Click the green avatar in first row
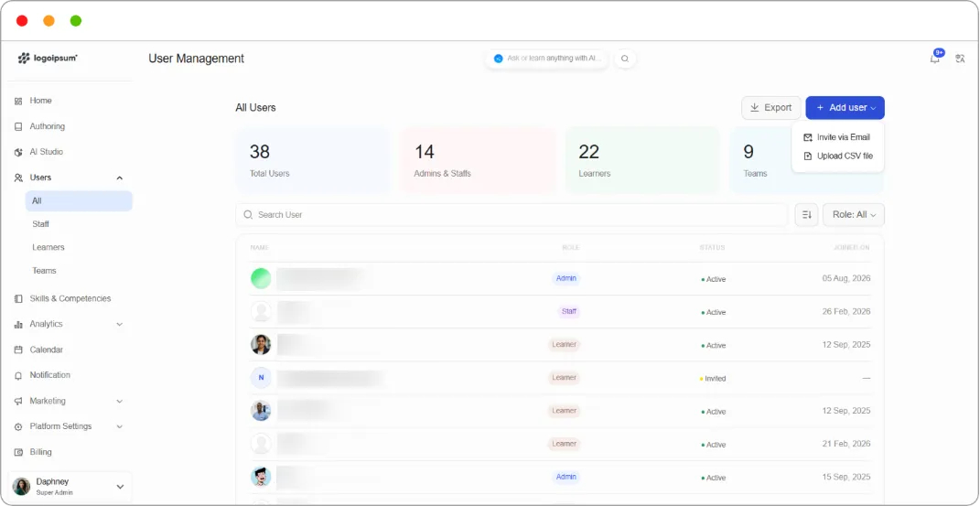980x506 pixels. coord(261,278)
